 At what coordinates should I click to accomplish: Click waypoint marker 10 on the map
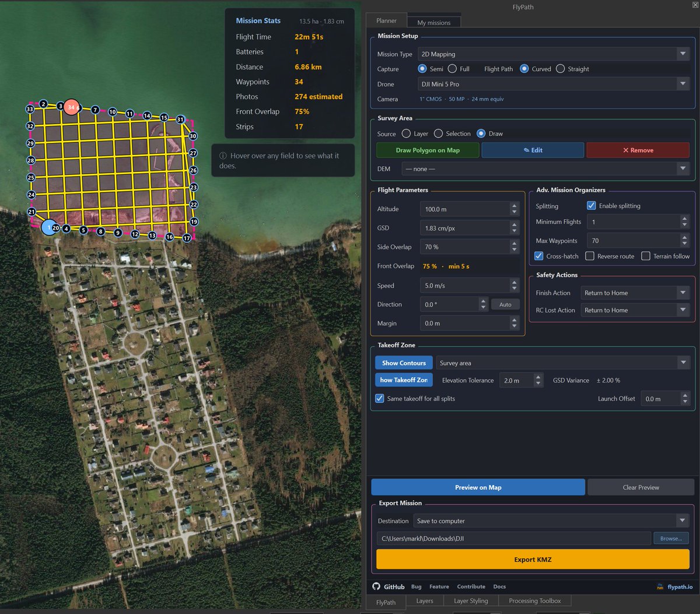point(113,111)
